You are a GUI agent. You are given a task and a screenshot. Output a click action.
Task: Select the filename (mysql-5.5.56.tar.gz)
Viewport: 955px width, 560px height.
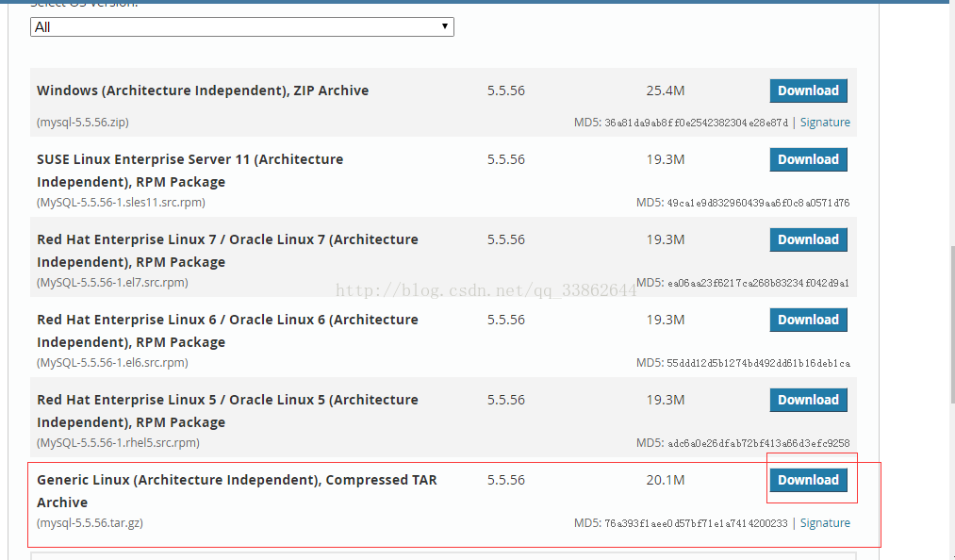pyautogui.click(x=90, y=523)
